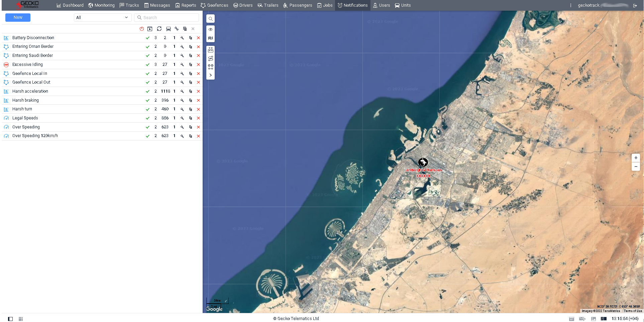Click the wrench icon to edit Harsh braking notification
The width and height of the screenshot is (644, 322).
point(182,100)
